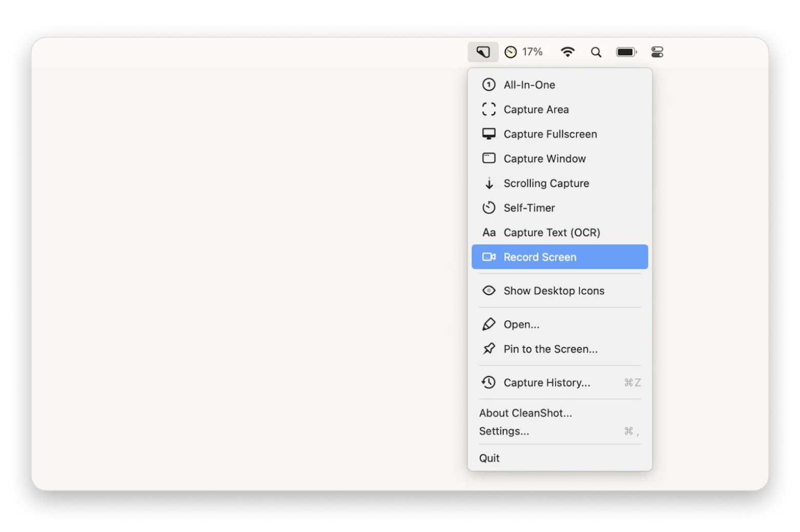Click the ⌘Z shortcut beside Capture History
This screenshot has width=800, height=532.
point(632,383)
